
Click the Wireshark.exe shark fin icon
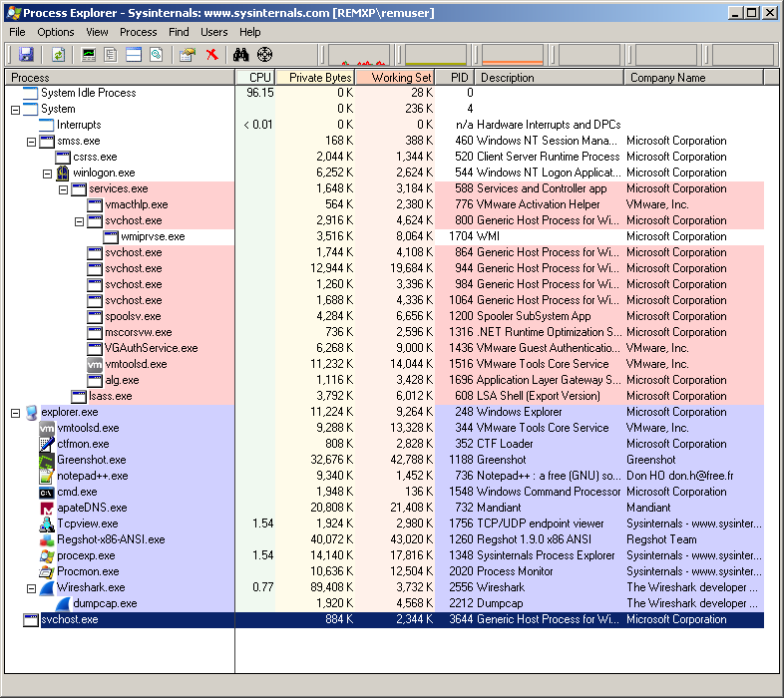(x=47, y=588)
